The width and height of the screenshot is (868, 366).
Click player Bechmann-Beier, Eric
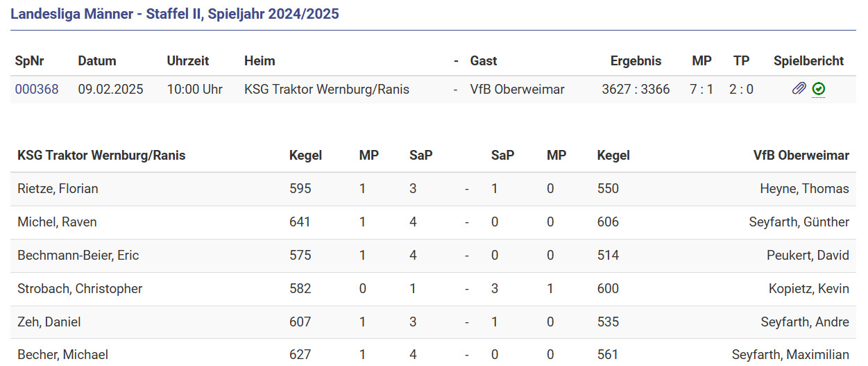point(78,256)
